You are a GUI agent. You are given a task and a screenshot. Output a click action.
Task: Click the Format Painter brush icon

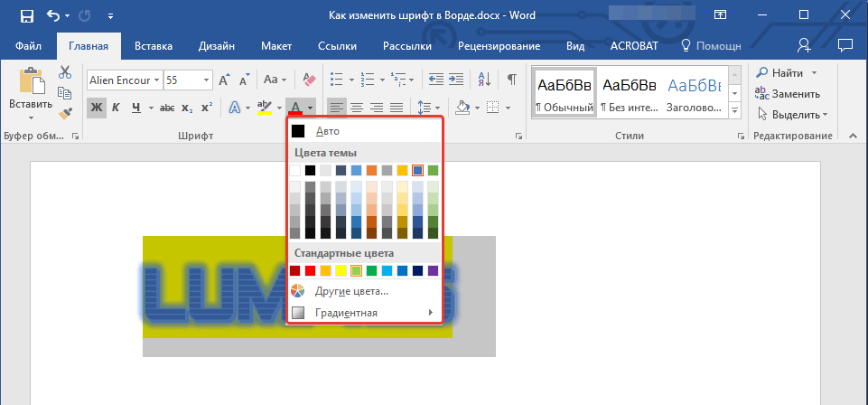click(x=65, y=114)
